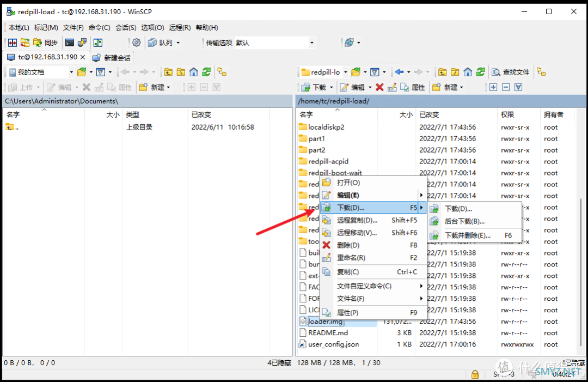Click remote Edit (编辑) toolbar button
The height and width of the screenshot is (382, 588).
[x=352, y=87]
